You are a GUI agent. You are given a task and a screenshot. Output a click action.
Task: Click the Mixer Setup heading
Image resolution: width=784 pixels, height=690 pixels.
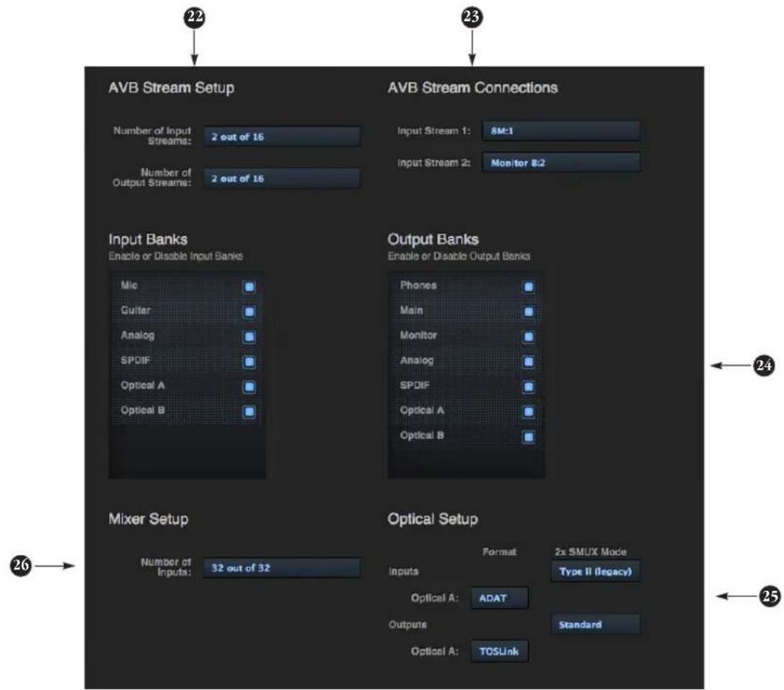(149, 519)
